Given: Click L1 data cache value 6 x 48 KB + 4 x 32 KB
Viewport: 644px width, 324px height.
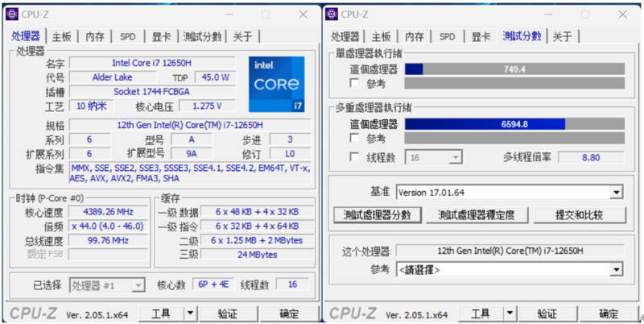Looking at the screenshot, I should [257, 212].
